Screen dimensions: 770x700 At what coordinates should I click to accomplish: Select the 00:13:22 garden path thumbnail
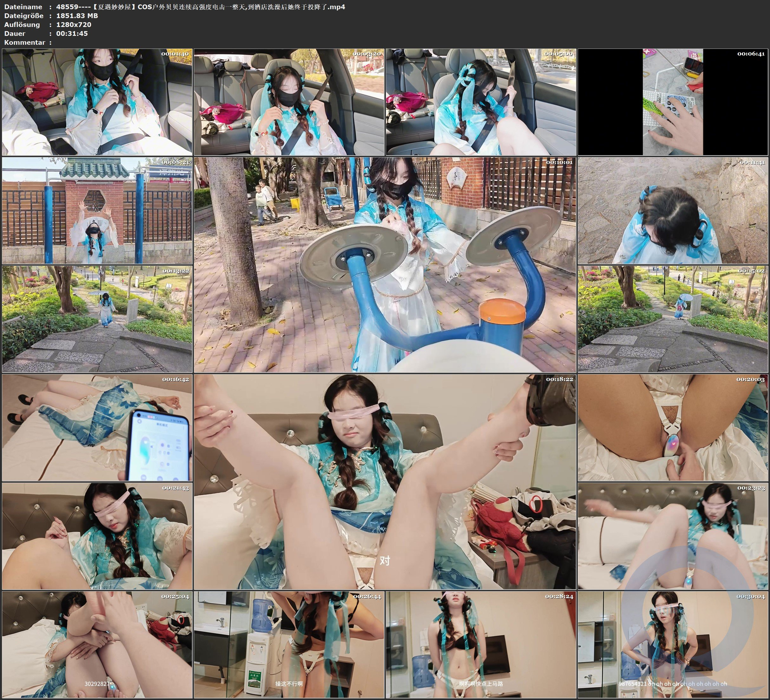[97, 319]
